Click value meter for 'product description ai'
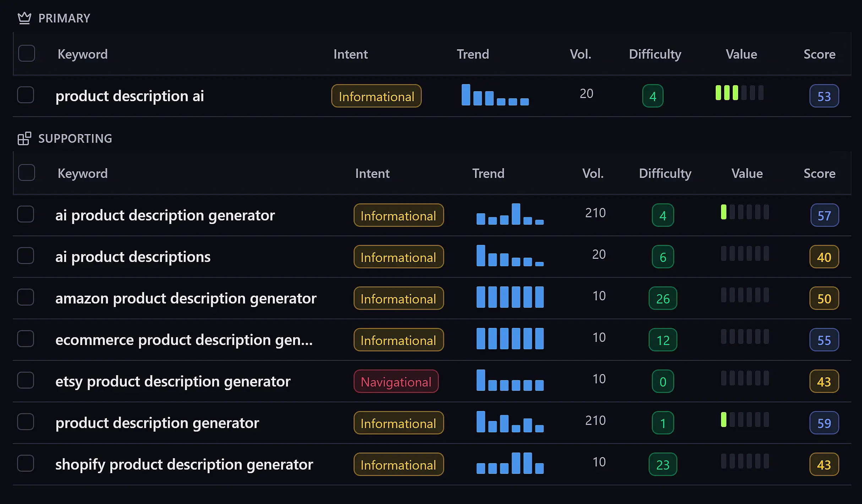This screenshot has height=504, width=862. pyautogui.click(x=740, y=93)
